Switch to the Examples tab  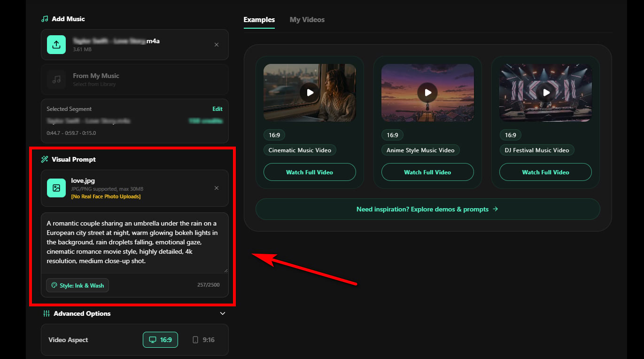point(259,20)
